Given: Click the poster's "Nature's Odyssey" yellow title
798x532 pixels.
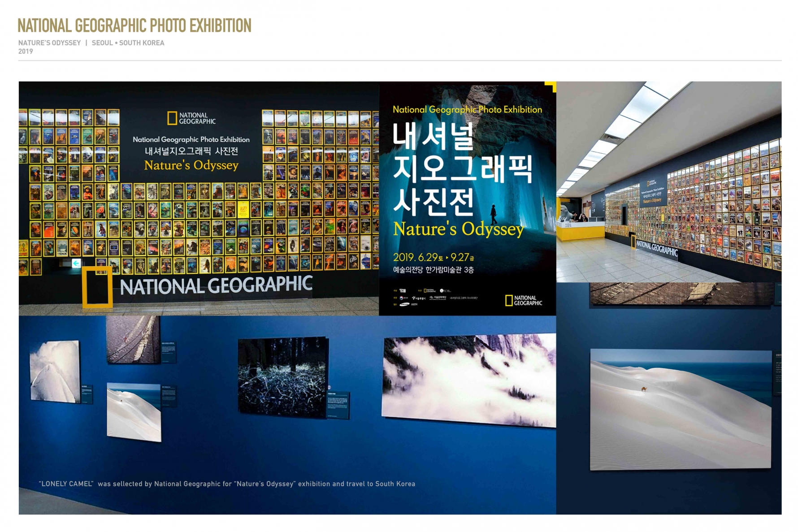Looking at the screenshot, I should (459, 229).
